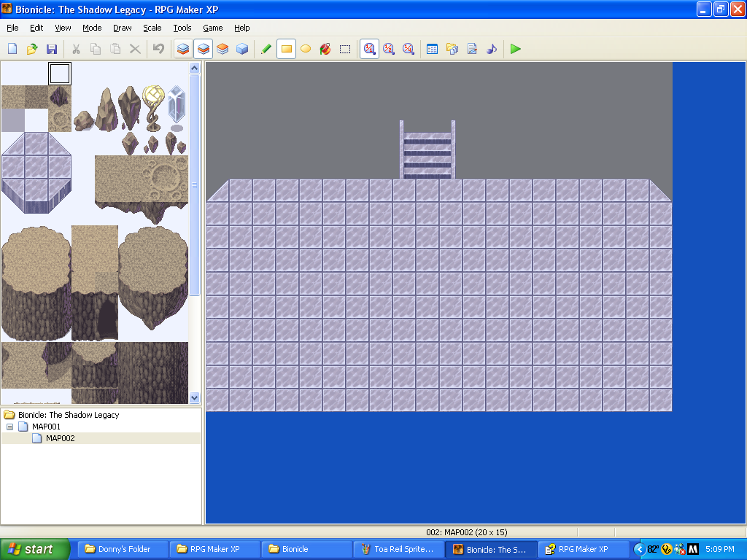
Task: Select the Layer 1 editing mode
Action: click(183, 49)
